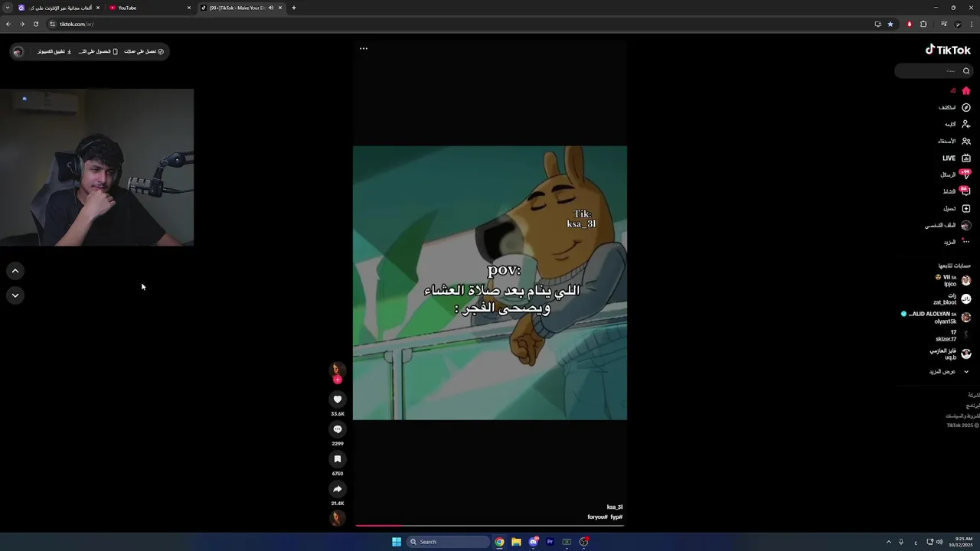Viewport: 980px width, 551px height.
Task: Open followed account uq.b
Action: (950, 354)
